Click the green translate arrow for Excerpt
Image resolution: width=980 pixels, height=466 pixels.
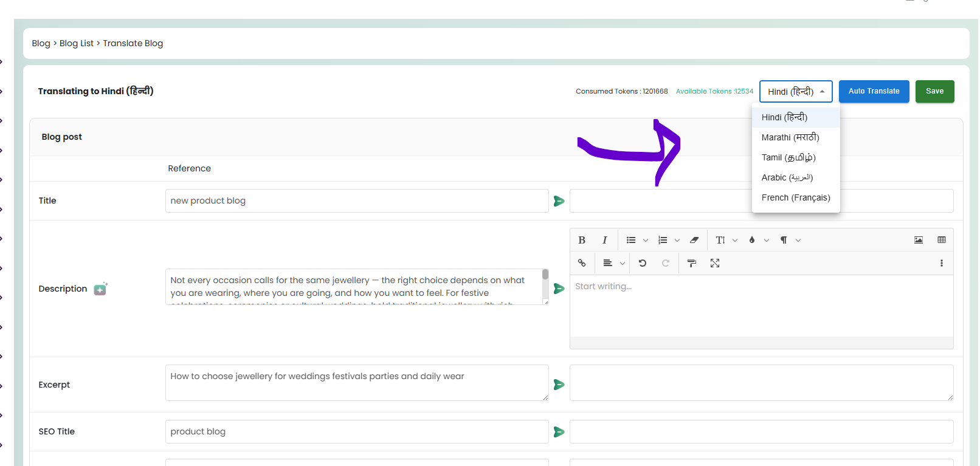pyautogui.click(x=559, y=385)
